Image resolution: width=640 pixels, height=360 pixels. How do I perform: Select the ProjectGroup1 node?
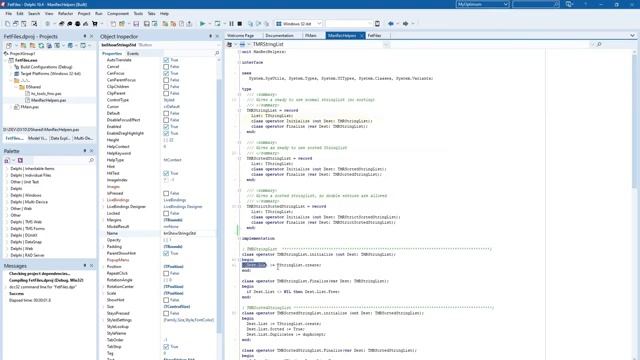coord(22,53)
